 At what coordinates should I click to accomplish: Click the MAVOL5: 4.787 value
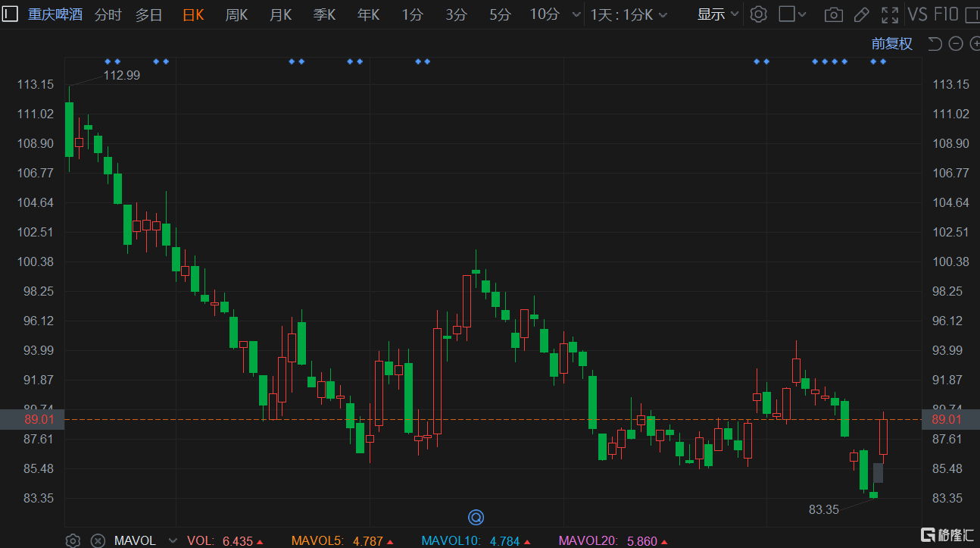[x=341, y=540]
